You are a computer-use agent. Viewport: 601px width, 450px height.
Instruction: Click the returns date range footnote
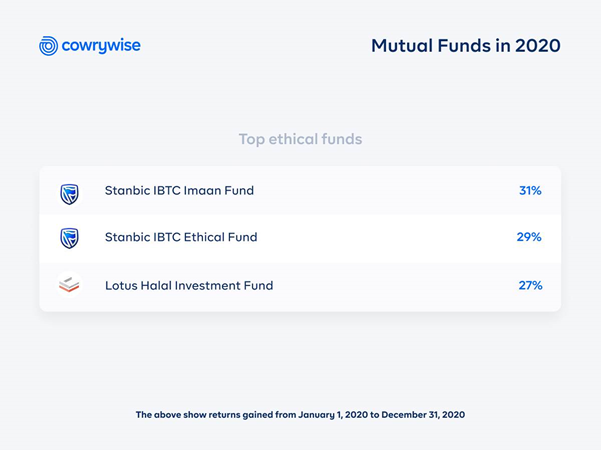click(x=300, y=415)
